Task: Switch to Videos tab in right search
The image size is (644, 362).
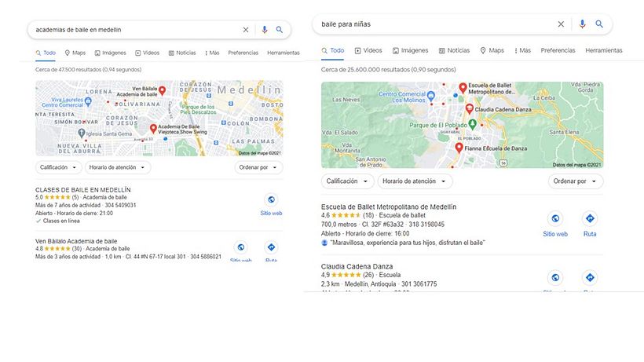Action: tap(368, 50)
